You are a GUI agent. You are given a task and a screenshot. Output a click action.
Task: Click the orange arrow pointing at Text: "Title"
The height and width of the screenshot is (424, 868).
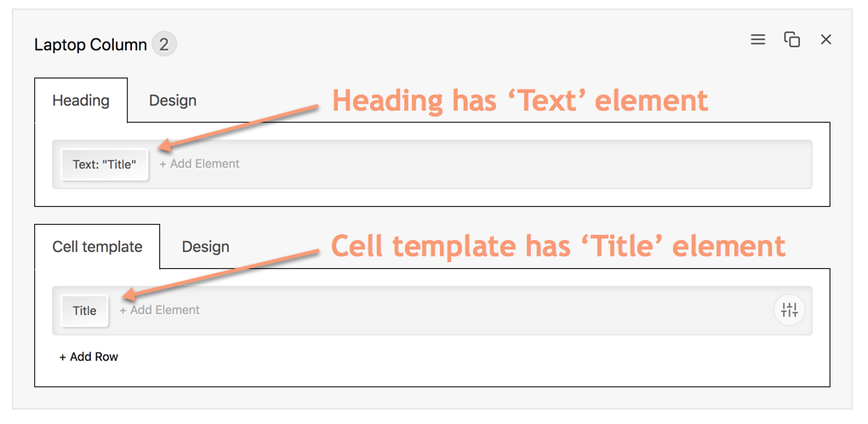pyautogui.click(x=238, y=128)
